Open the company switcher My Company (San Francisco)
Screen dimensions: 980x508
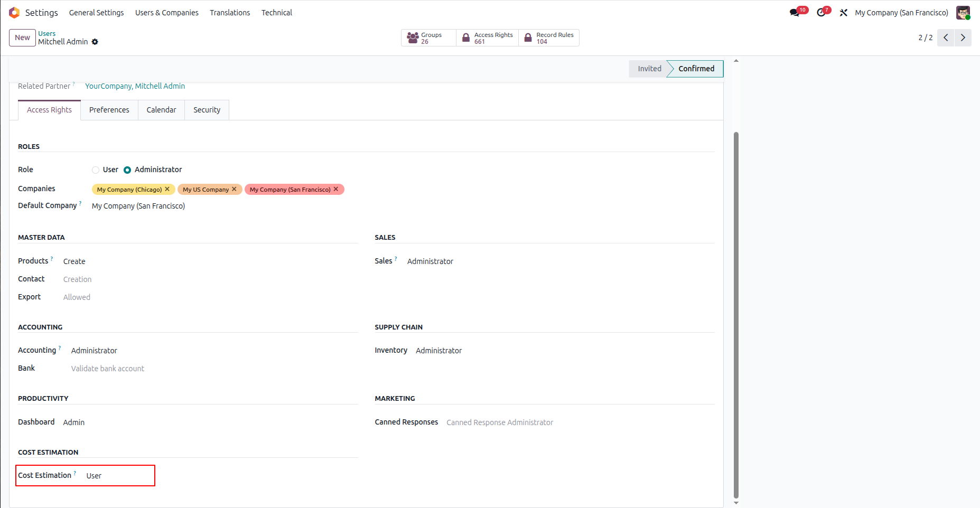pos(901,13)
